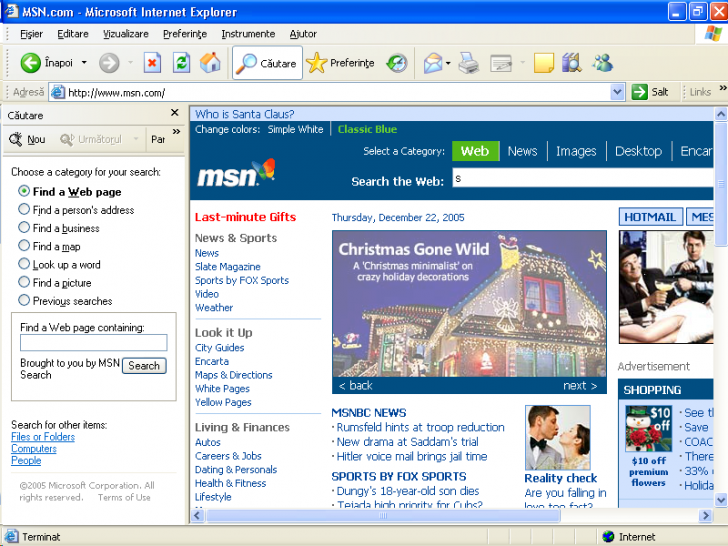728x546 pixels.
Task: Switch to the News search category tab
Action: click(x=522, y=151)
